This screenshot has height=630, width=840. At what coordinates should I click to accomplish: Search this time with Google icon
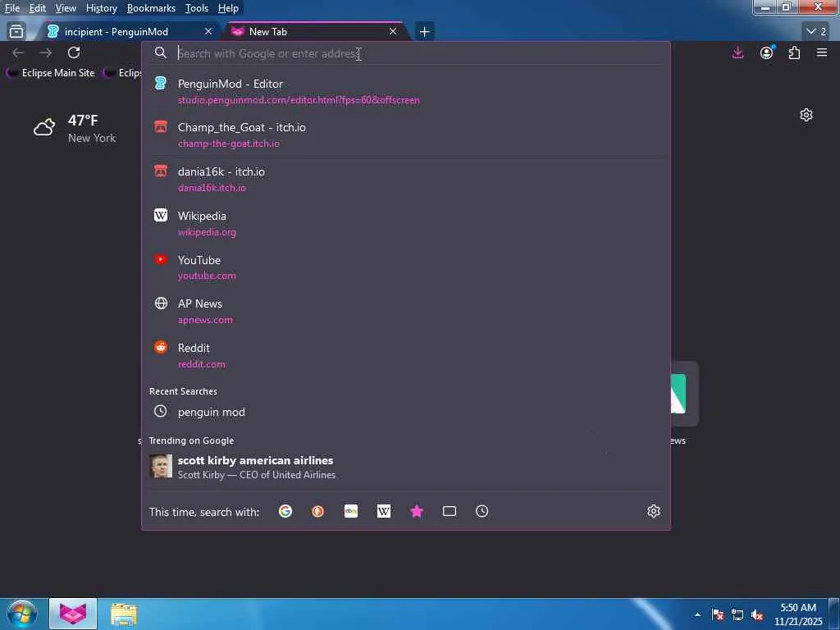285,512
